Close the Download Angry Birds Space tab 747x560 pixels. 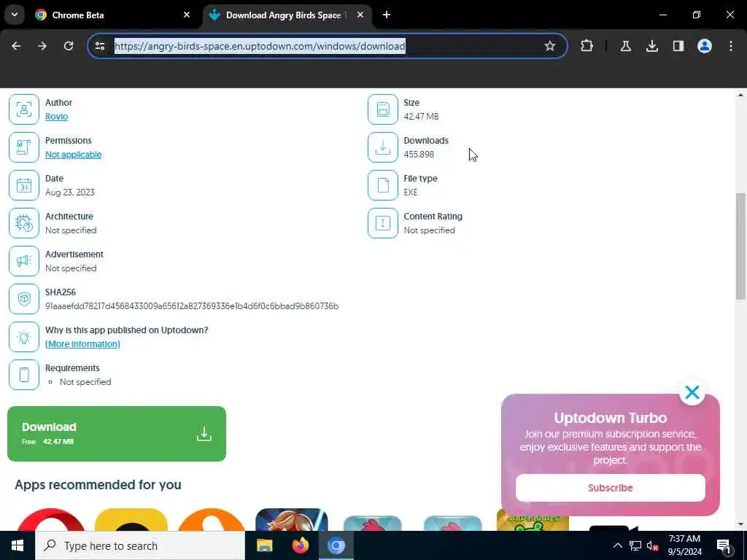tap(360, 15)
